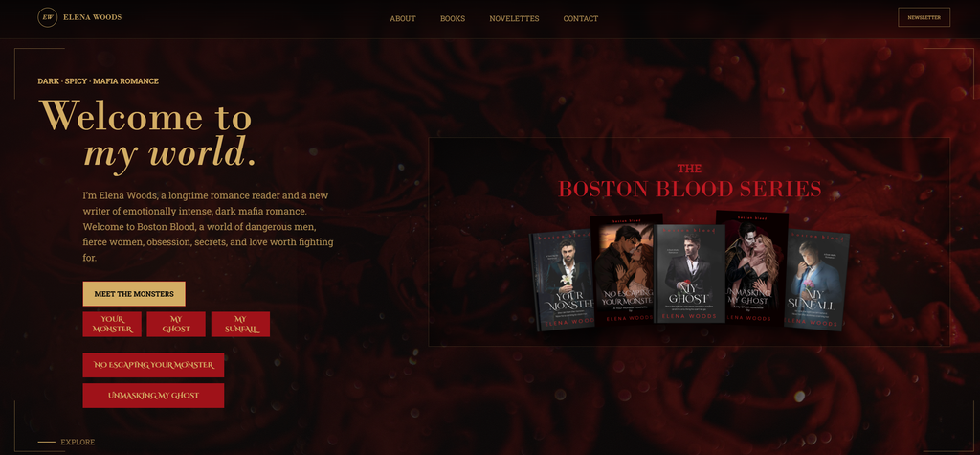
Task: Select the My Sunfall red button
Action: pos(240,324)
